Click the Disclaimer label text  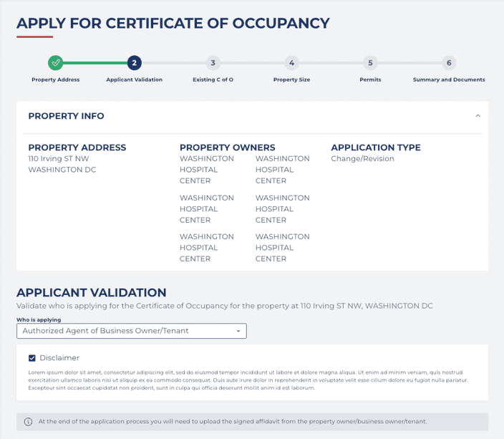[59, 358]
